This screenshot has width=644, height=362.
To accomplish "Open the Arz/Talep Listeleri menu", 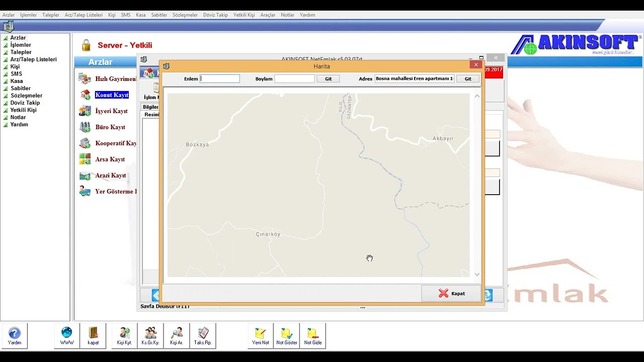I will pos(84,15).
